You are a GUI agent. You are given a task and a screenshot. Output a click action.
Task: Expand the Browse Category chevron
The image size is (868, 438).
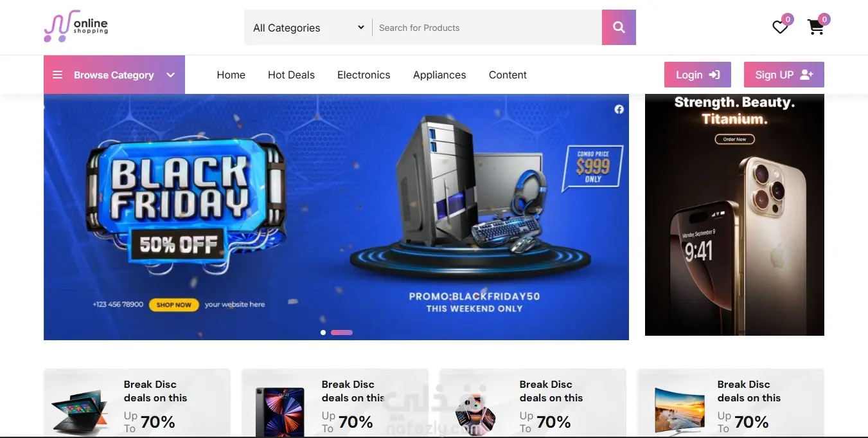click(171, 75)
